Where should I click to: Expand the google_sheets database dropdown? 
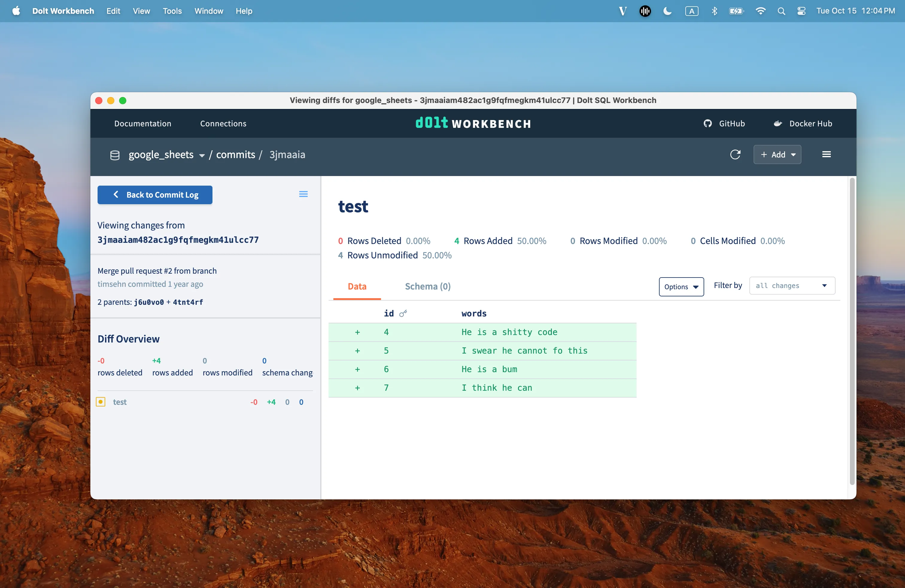point(201,155)
